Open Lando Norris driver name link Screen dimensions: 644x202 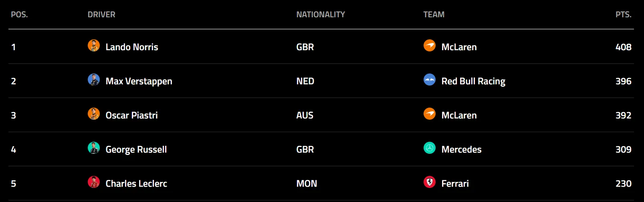(x=132, y=47)
